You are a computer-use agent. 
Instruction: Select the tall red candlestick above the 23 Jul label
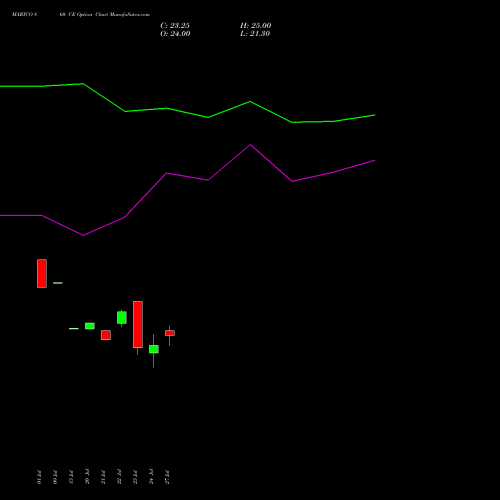tap(138, 325)
